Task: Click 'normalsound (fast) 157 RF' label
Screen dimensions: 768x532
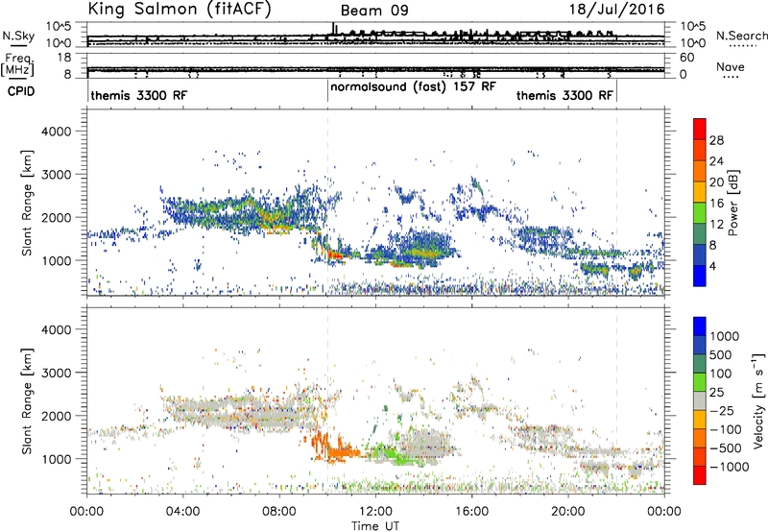Action: click(x=413, y=87)
